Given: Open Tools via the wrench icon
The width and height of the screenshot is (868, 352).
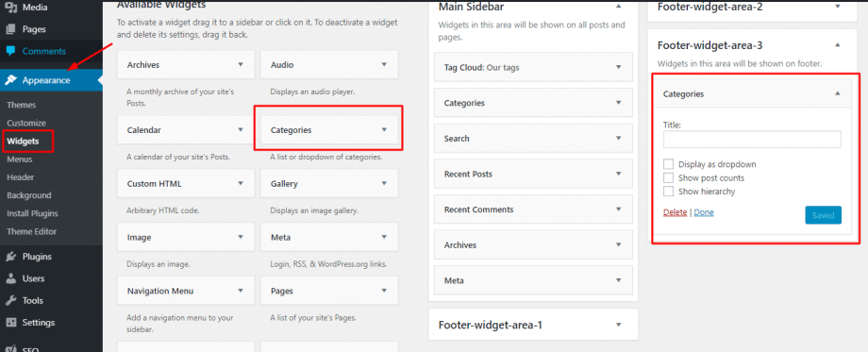Looking at the screenshot, I should pyautogui.click(x=10, y=300).
